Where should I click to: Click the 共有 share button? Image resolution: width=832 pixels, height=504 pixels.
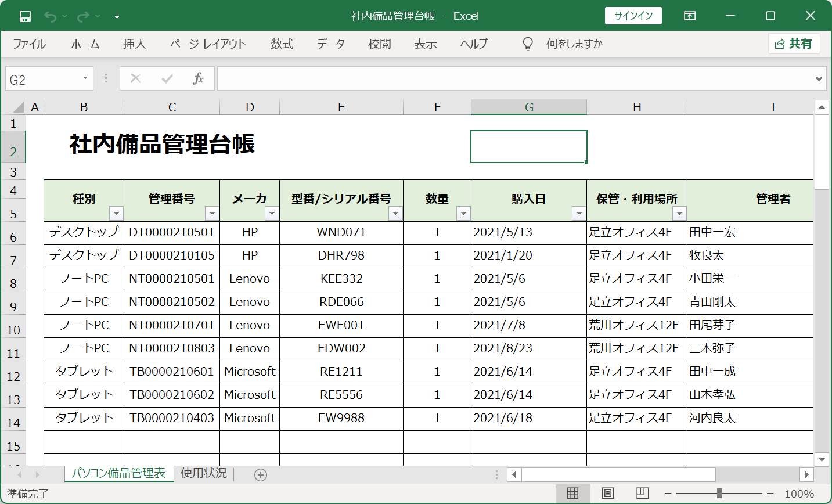click(794, 44)
